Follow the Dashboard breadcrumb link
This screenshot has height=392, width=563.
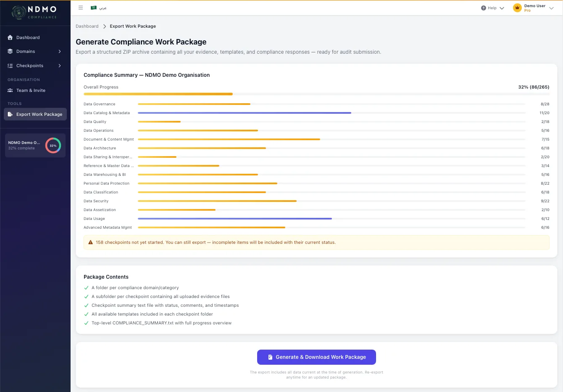click(87, 26)
